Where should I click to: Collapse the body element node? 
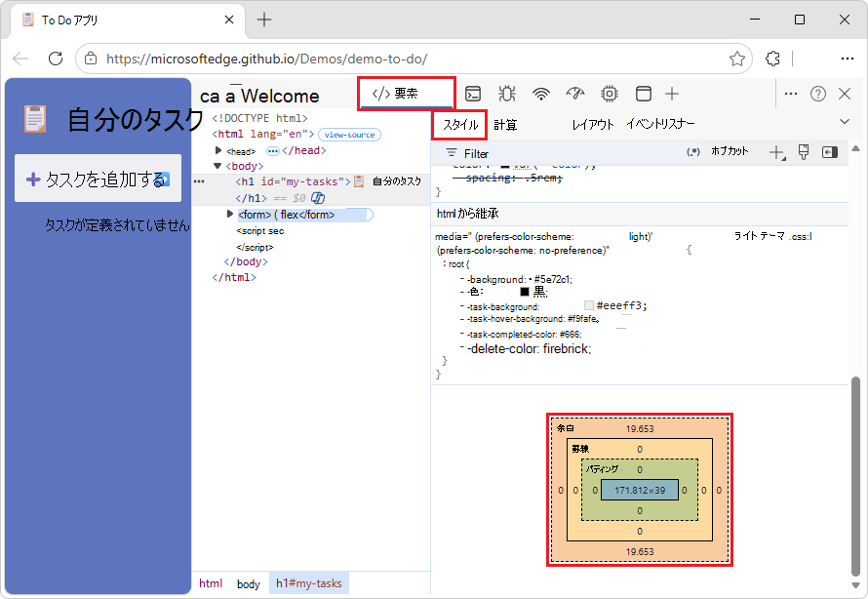[x=217, y=166]
